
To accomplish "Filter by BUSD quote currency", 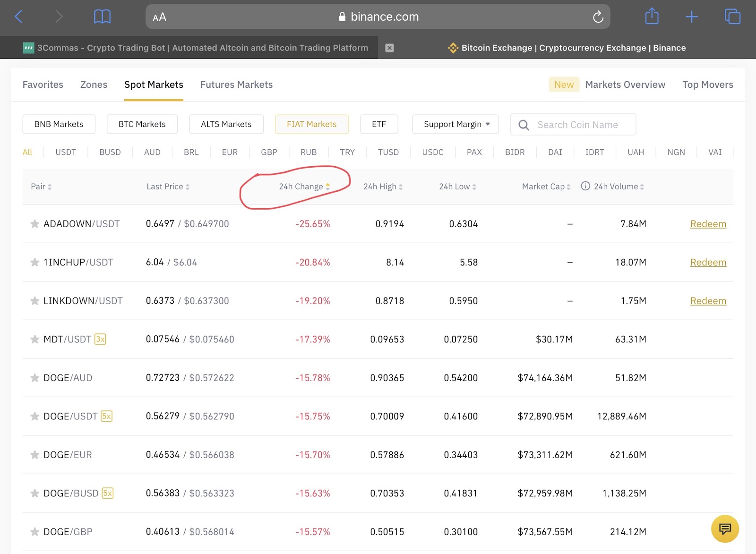I will 110,152.
